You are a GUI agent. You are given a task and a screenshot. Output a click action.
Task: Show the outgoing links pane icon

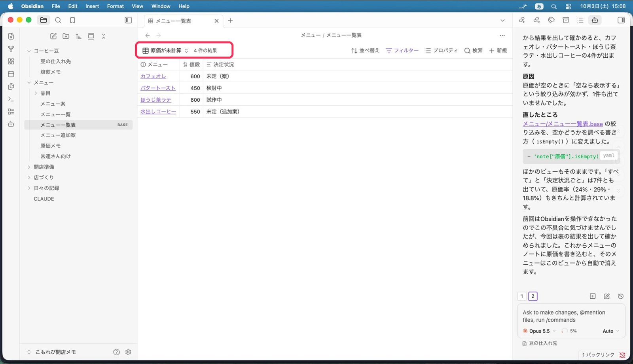coord(537,20)
